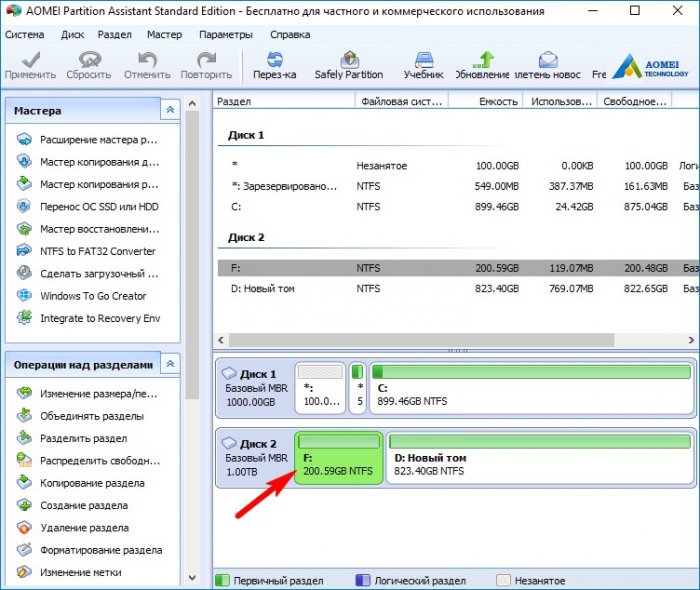Viewport: 700px width, 590px height.
Task: Open the Система menu
Action: click(x=25, y=35)
